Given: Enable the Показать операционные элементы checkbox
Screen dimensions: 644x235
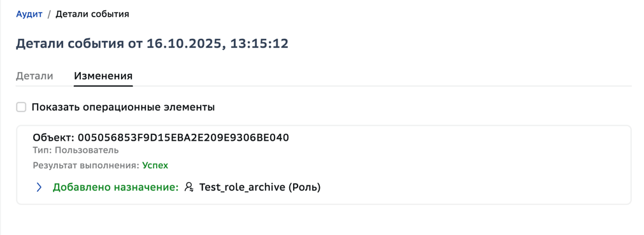Looking at the screenshot, I should point(21,108).
